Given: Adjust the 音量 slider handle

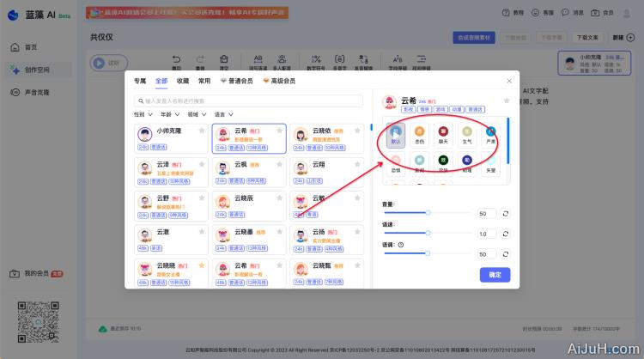Looking at the screenshot, I should click(428, 213).
